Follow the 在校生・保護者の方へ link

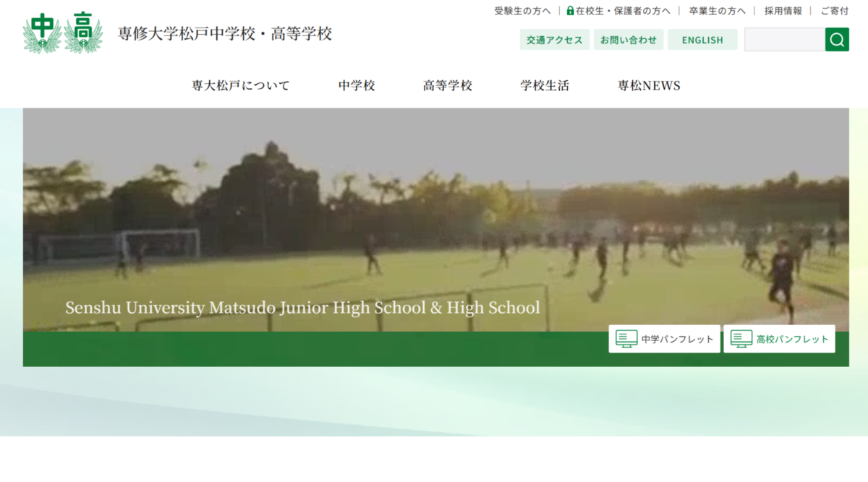click(618, 11)
